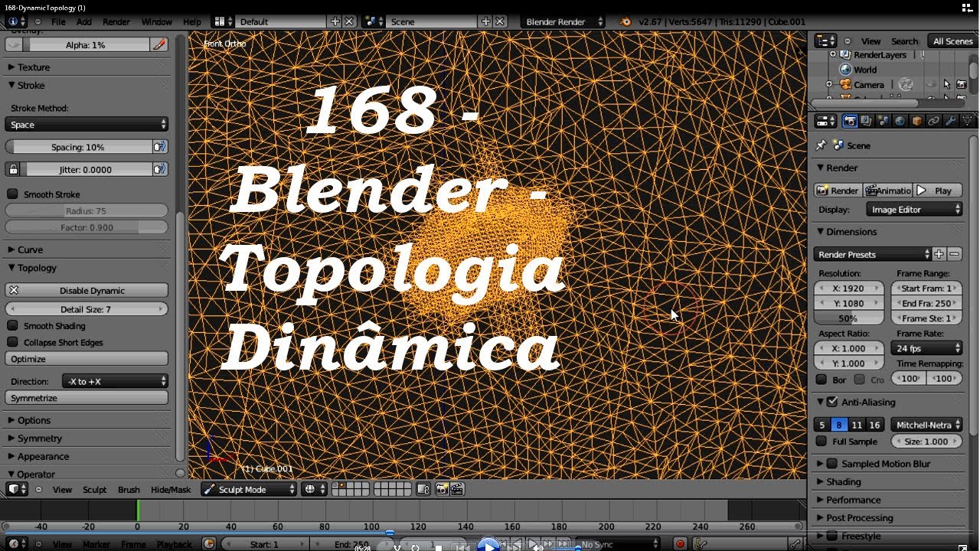Open the Object Data tab (triangle mesh icon)
Viewport: 980px width, 551px height.
tap(967, 121)
